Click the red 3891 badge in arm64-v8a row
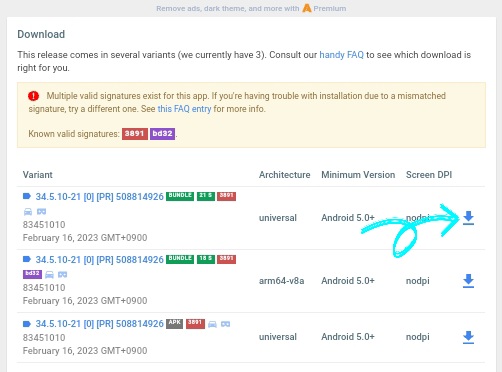The width and height of the screenshot is (502, 372). 227,259
